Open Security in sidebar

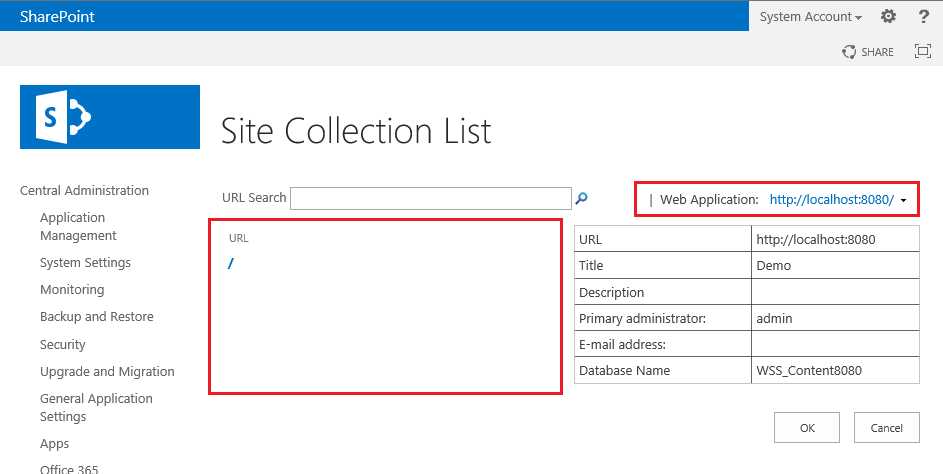[63, 345]
